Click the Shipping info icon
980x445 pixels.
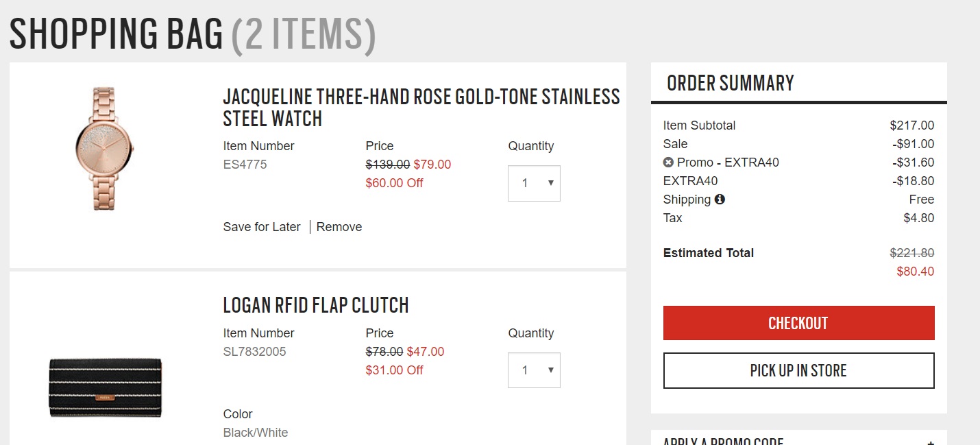[720, 200]
